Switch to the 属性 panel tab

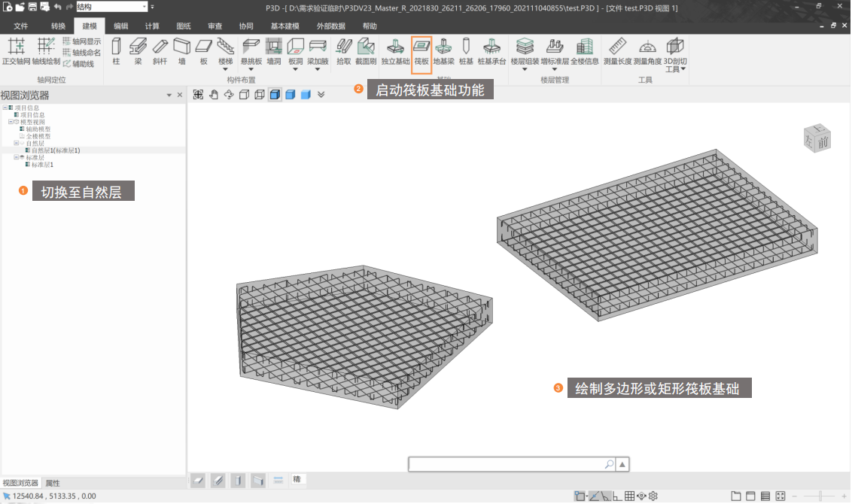[x=53, y=483]
